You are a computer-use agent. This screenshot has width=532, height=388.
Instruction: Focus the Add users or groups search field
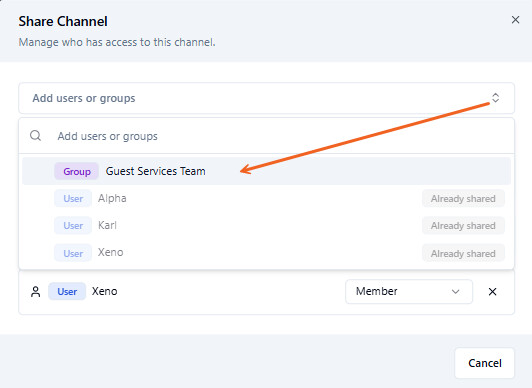point(266,136)
